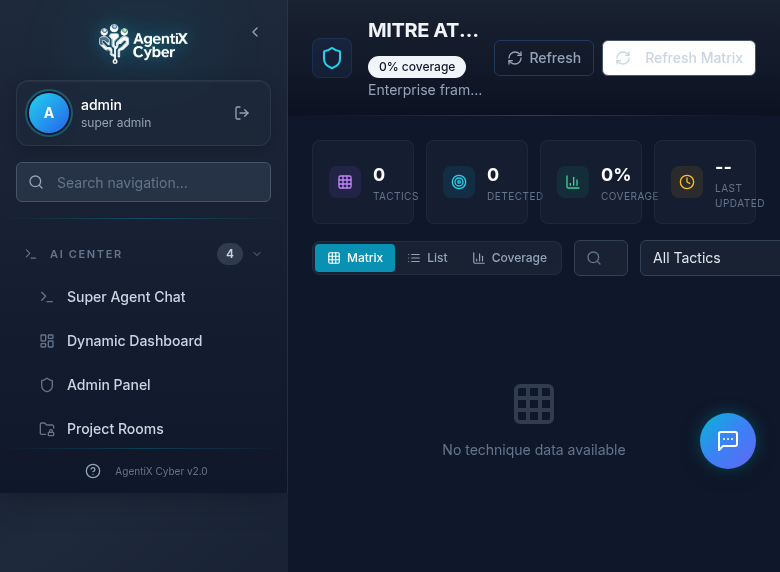The height and width of the screenshot is (572, 780).
Task: Click the 'super admin' role text
Action: (x=116, y=123)
